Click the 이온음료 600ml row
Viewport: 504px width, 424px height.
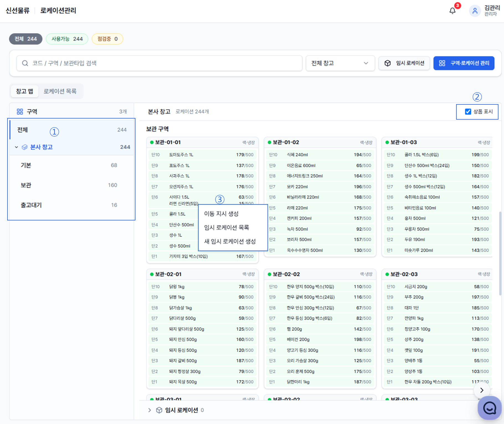(x=320, y=165)
